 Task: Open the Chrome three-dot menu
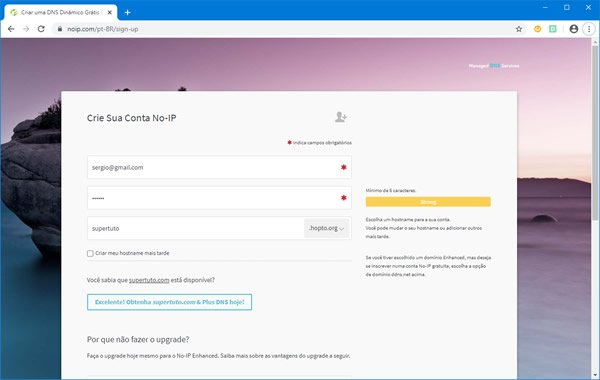pyautogui.click(x=589, y=29)
